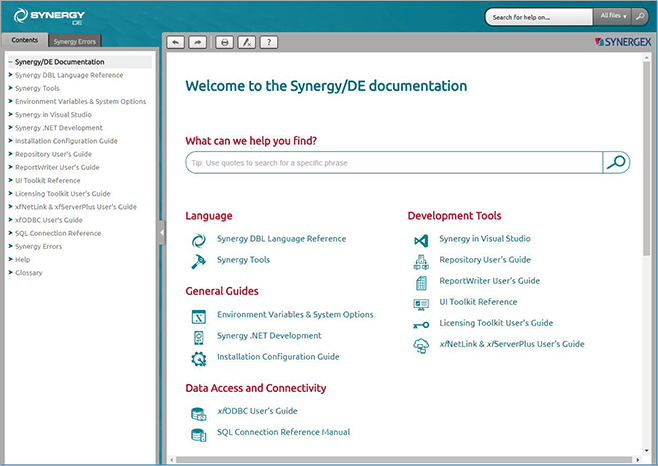Select ReportWriter User's Guide in contents tree
The image size is (658, 466).
[57, 167]
